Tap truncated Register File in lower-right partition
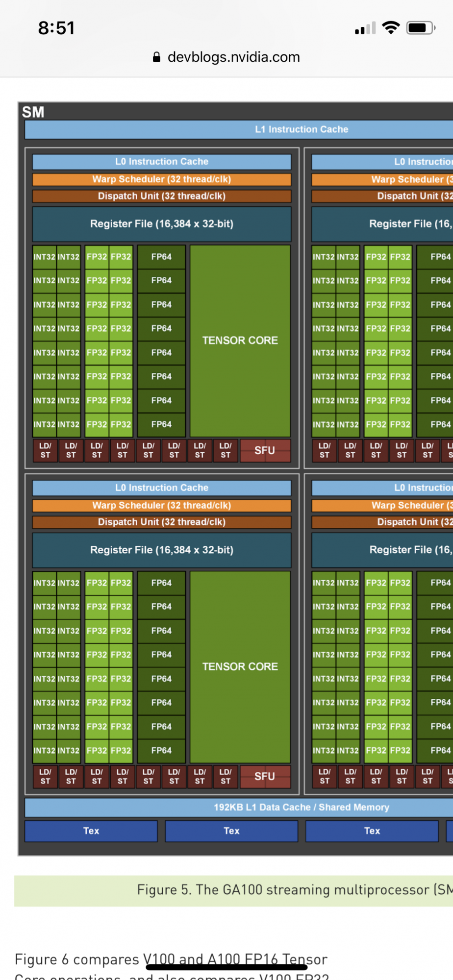The height and width of the screenshot is (980, 453). click(382, 550)
